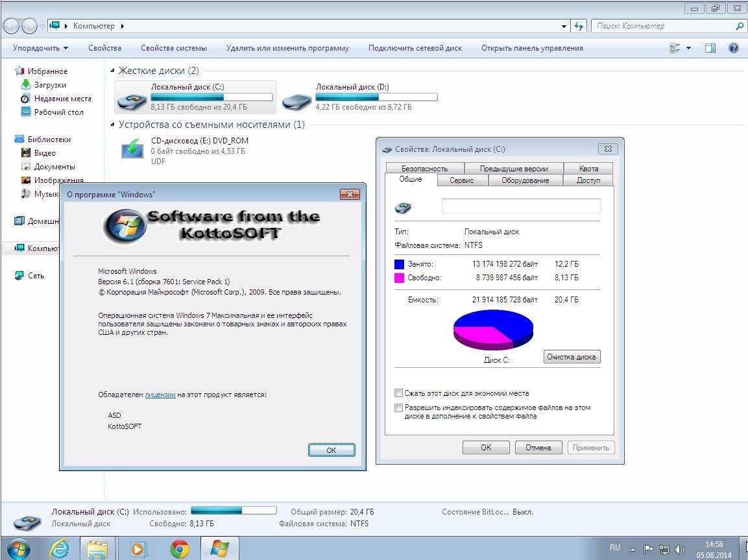Click OK in disk properties dialog
This screenshot has width=748, height=560.
coord(486,448)
